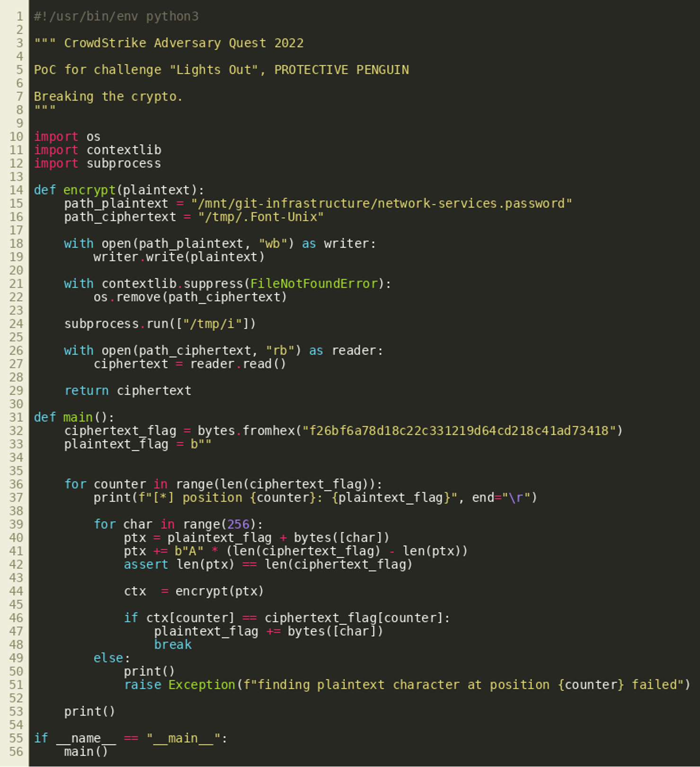
Task: Click "plaintext_flag += bytes([char])" line
Action: click(x=268, y=632)
